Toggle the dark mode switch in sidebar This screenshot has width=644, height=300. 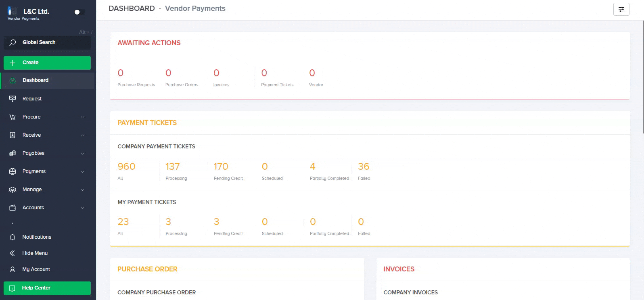click(79, 12)
